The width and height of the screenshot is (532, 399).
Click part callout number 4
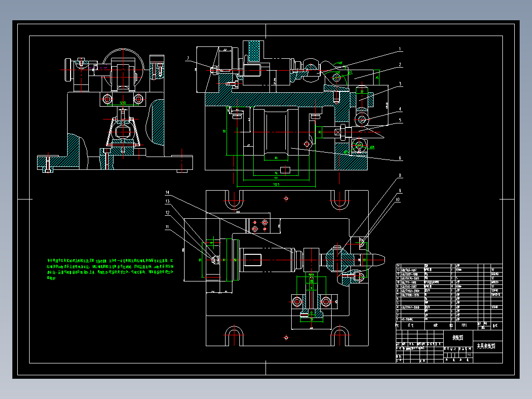(400, 109)
